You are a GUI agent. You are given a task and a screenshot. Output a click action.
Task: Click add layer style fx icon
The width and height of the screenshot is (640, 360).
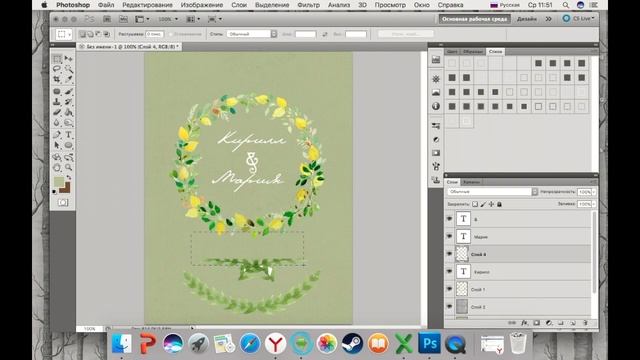click(x=524, y=323)
